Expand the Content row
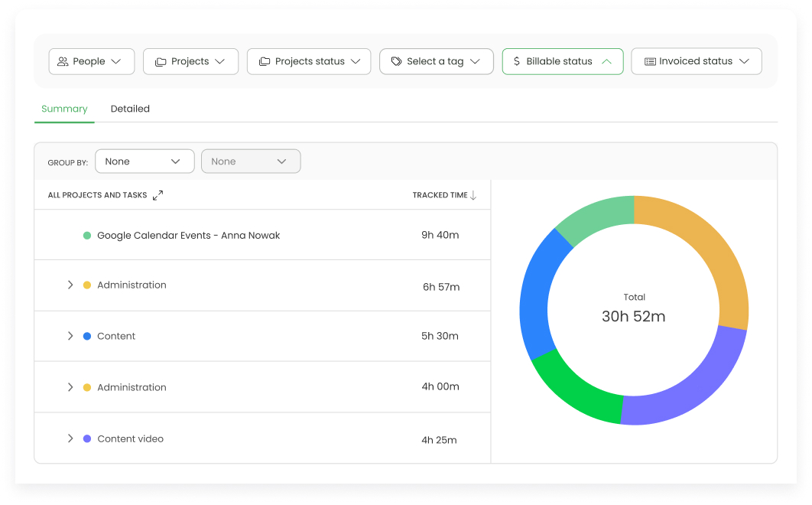 (70, 336)
